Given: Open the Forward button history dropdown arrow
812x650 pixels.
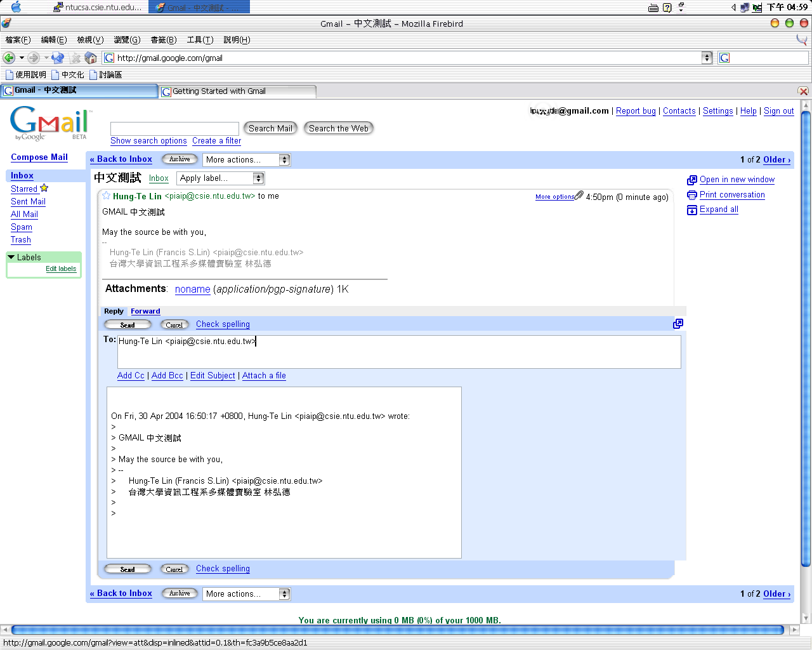Looking at the screenshot, I should 46,58.
